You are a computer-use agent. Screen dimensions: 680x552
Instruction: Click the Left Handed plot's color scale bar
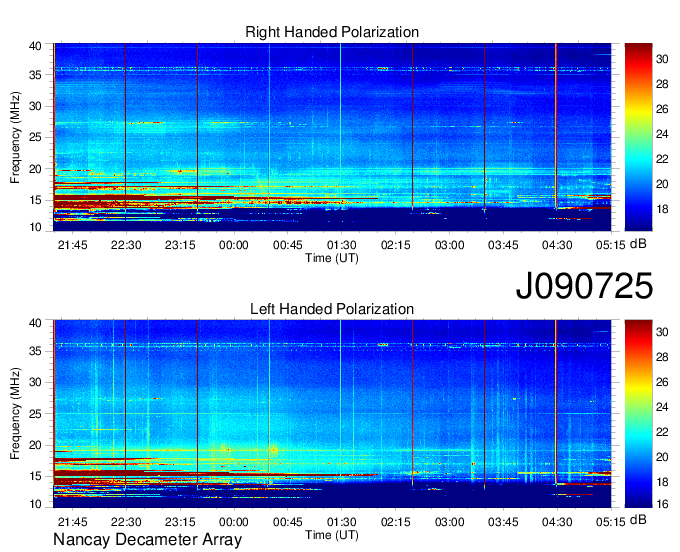click(638, 414)
